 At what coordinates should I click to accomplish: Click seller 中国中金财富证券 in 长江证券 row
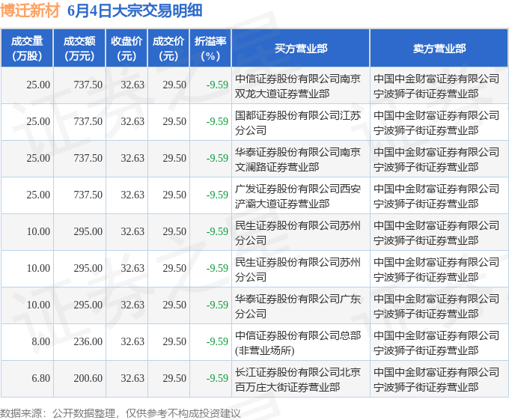[436, 380]
